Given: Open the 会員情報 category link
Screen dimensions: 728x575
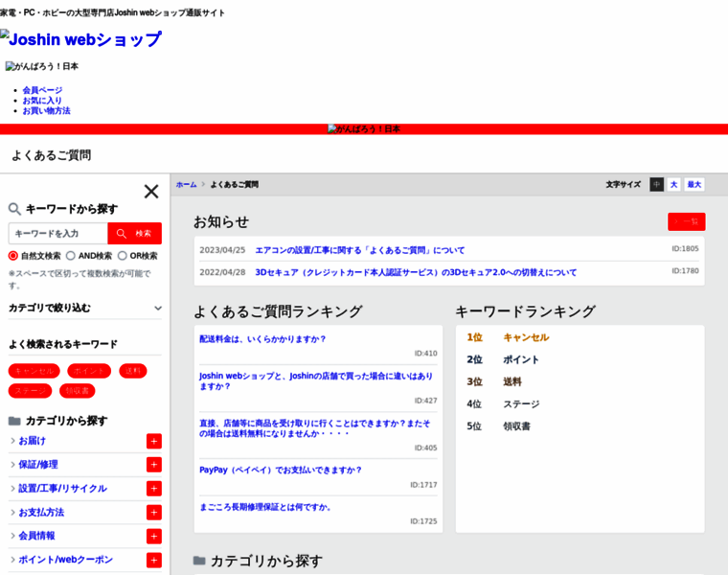Looking at the screenshot, I should [x=36, y=536].
